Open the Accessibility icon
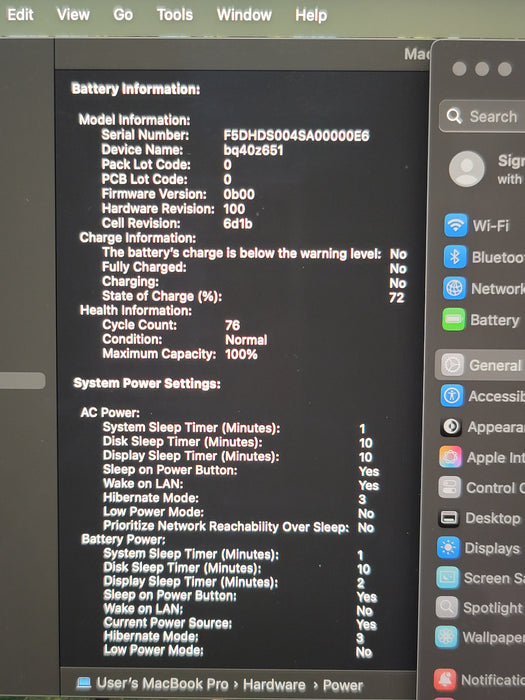The width and height of the screenshot is (525, 700). pos(452,396)
